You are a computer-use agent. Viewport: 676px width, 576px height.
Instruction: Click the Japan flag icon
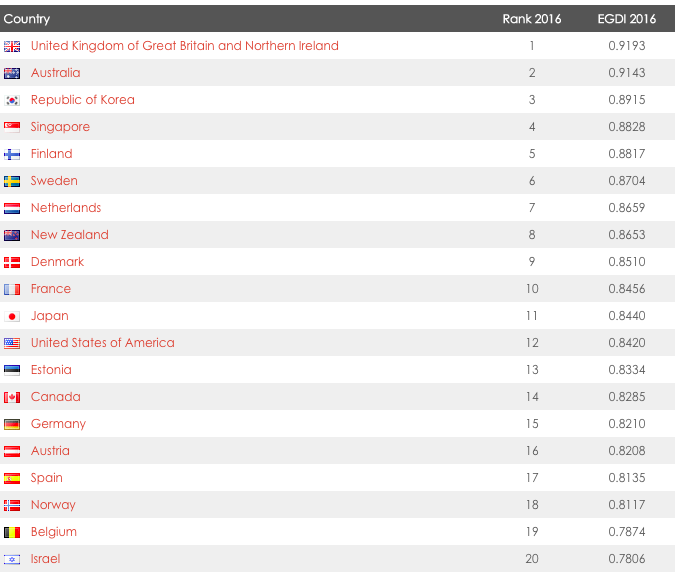click(12, 316)
